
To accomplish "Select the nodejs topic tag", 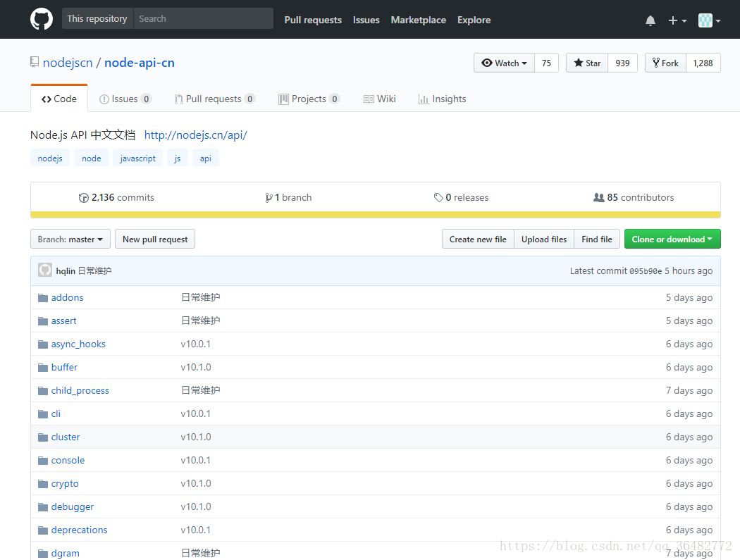I will tap(50, 158).
